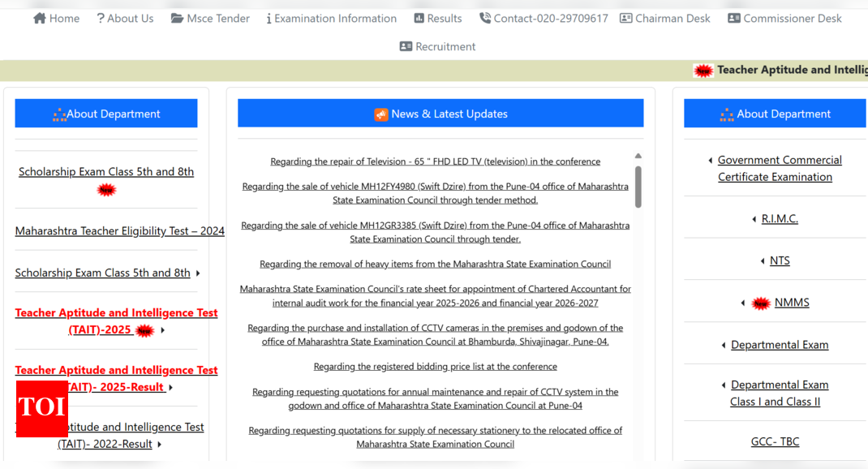
Task: Open the Recruitment menu item
Action: click(x=445, y=46)
